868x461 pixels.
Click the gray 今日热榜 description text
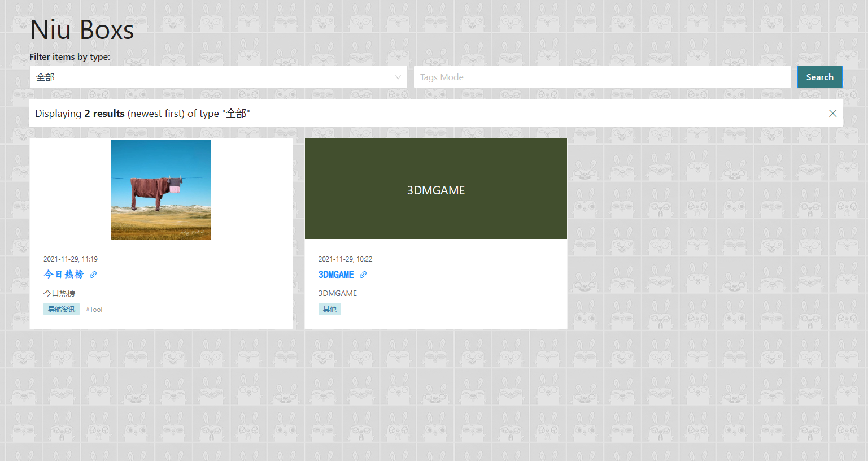point(59,293)
